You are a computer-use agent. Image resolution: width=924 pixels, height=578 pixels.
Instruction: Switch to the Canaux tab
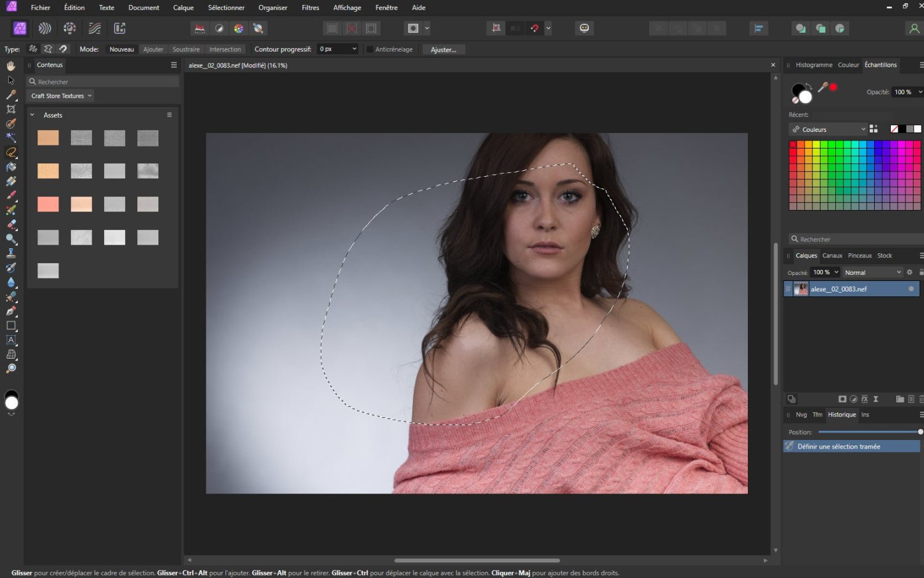click(832, 255)
